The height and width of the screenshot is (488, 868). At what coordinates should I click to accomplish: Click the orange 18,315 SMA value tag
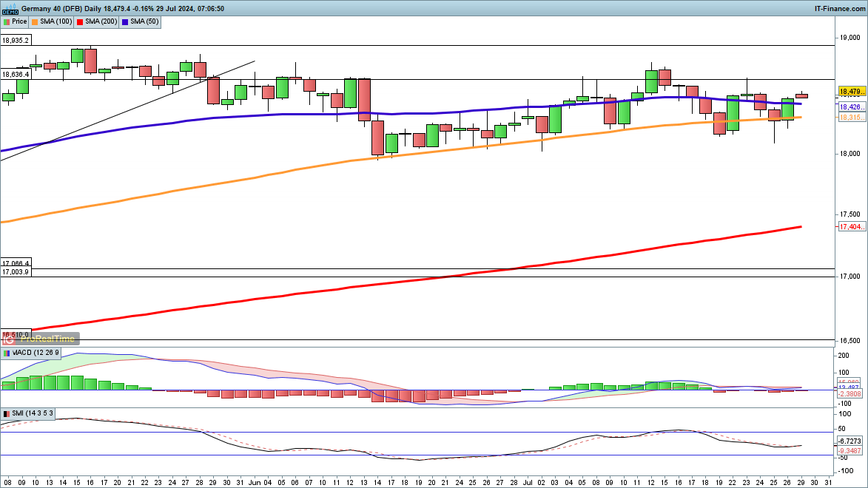click(852, 118)
